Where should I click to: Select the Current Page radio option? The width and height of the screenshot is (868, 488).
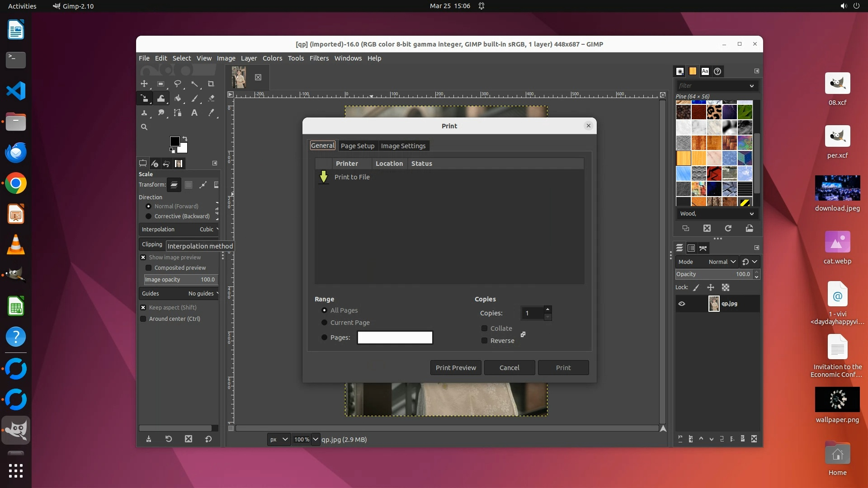click(x=324, y=323)
